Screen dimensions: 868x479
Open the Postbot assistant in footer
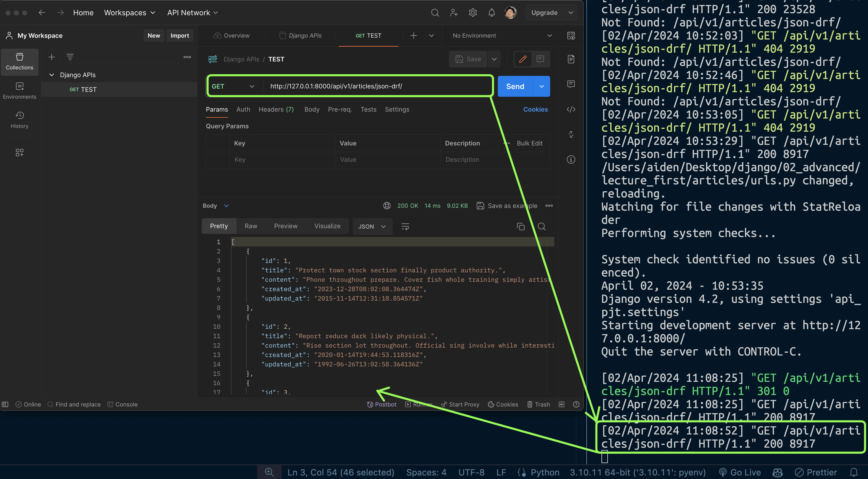click(381, 404)
